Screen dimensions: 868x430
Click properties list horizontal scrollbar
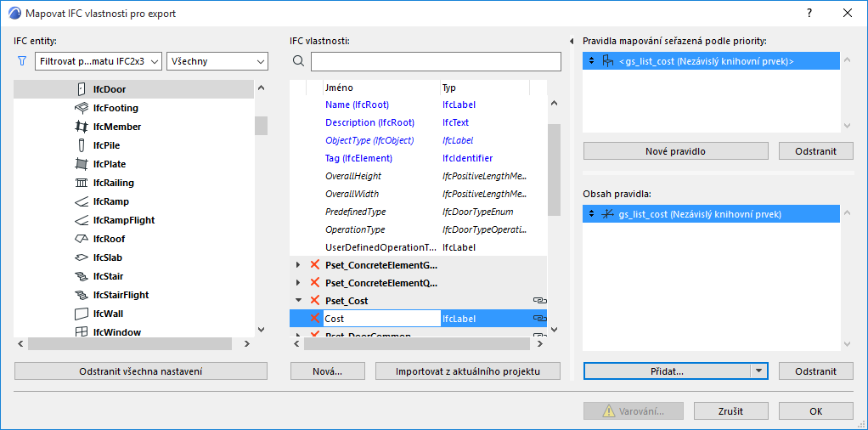[415, 344]
